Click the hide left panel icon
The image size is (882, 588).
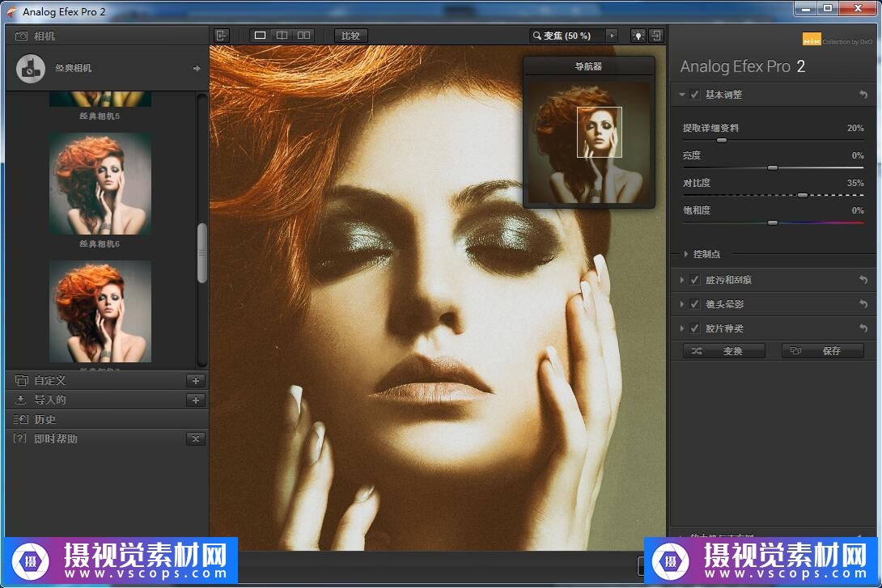tap(222, 36)
